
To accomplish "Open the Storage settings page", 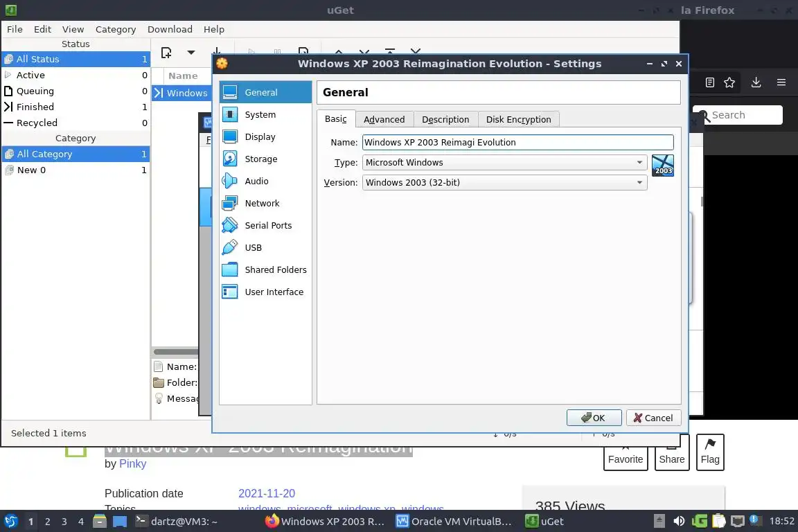I will (x=265, y=159).
